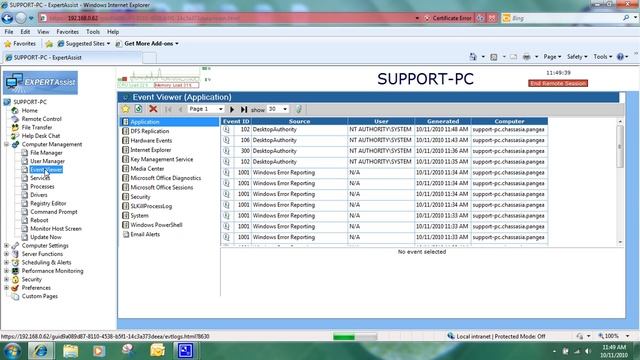Open the Page 1 dropdown
The image size is (640, 360).
[206, 109]
